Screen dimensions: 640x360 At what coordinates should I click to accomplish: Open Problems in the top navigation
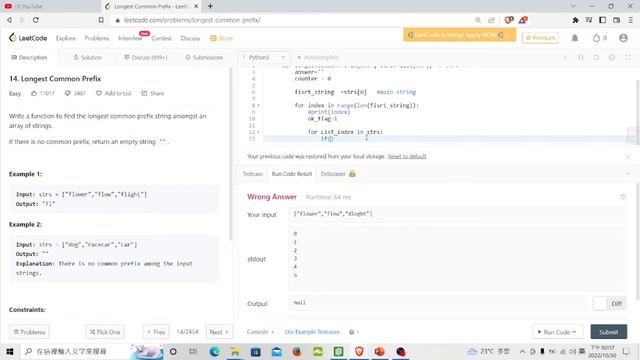[97, 38]
